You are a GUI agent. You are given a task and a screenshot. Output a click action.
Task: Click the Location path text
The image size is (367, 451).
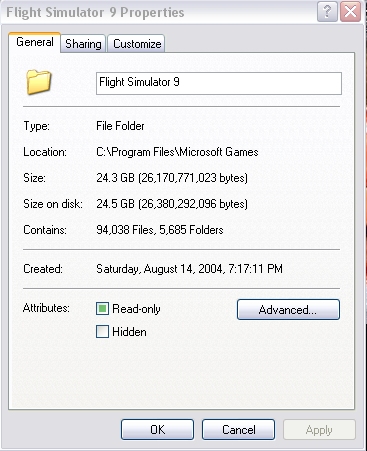[177, 152]
